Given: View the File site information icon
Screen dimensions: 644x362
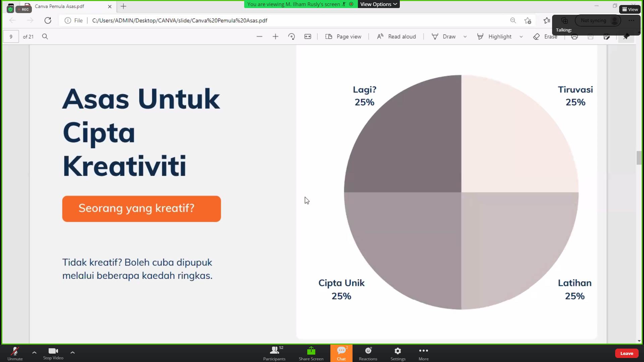Looking at the screenshot, I should click(x=73, y=20).
